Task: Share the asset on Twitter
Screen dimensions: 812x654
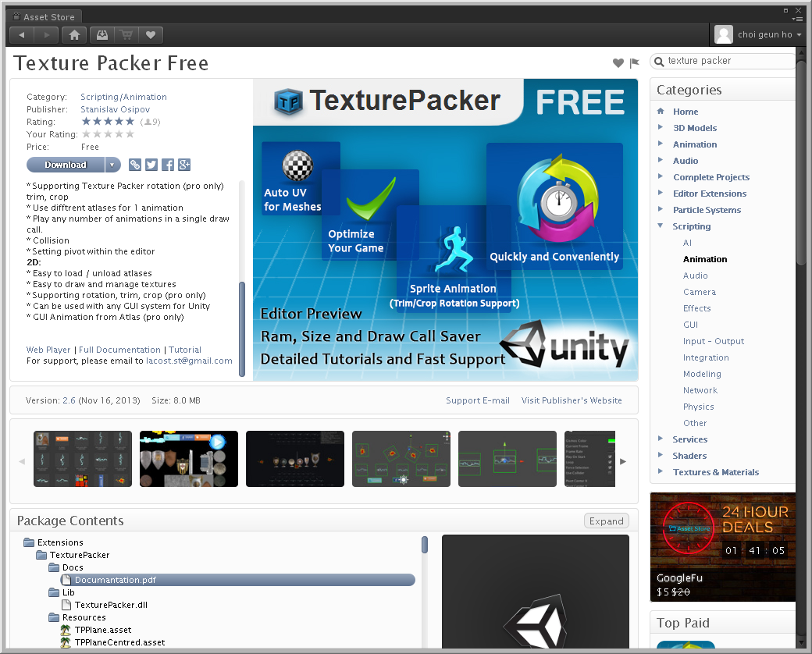Action: click(x=151, y=165)
